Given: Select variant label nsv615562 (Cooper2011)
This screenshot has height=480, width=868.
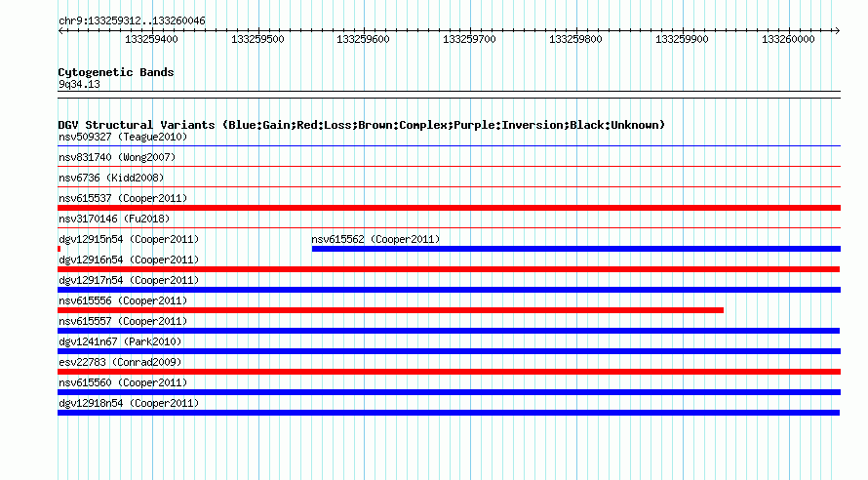Looking at the screenshot, I should click(375, 239).
